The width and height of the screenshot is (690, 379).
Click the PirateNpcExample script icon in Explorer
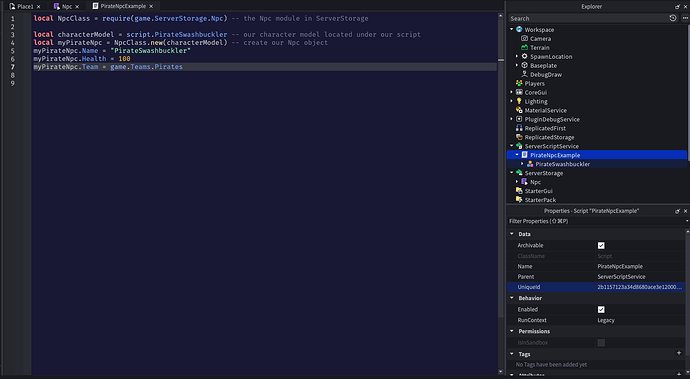(525, 155)
